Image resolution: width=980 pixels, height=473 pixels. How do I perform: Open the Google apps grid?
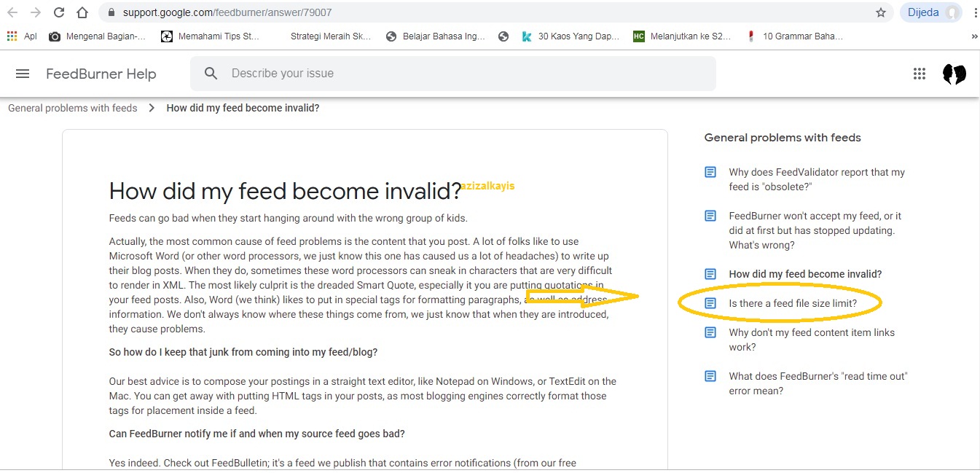coord(920,74)
